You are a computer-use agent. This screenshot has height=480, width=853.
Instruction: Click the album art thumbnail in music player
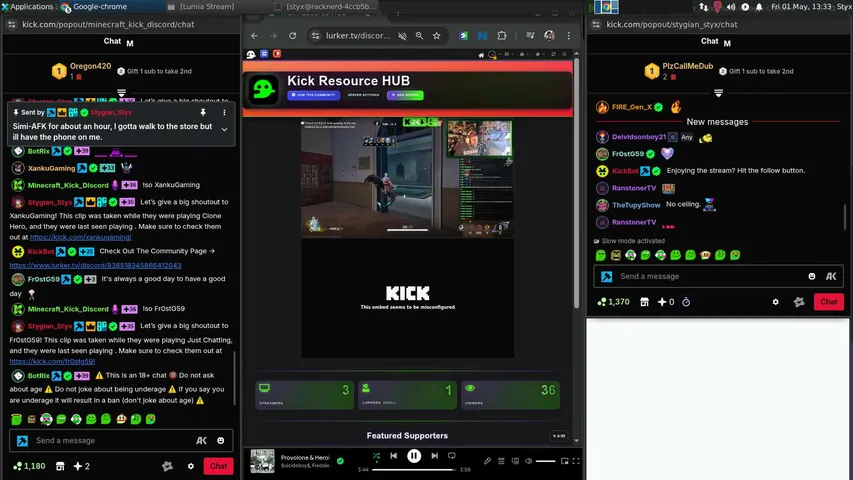coord(262,461)
